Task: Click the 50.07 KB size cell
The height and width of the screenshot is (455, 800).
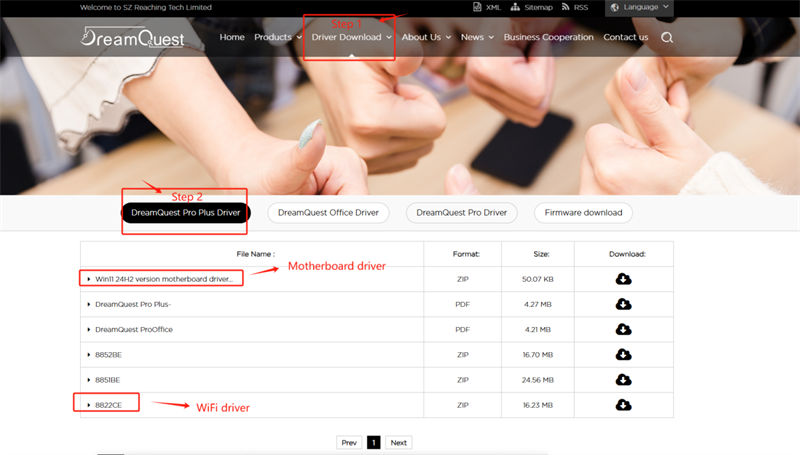Action: (x=538, y=279)
